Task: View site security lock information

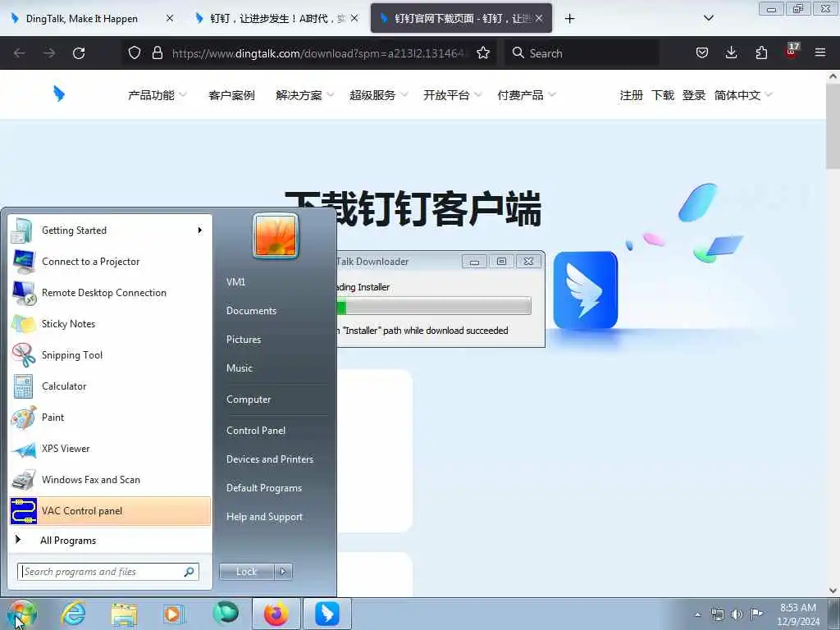Action: [x=157, y=52]
